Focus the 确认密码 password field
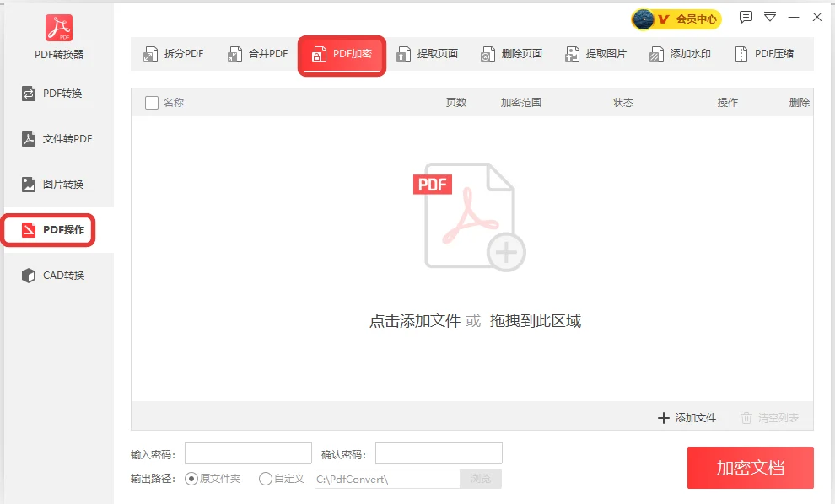The width and height of the screenshot is (835, 504). tap(439, 453)
